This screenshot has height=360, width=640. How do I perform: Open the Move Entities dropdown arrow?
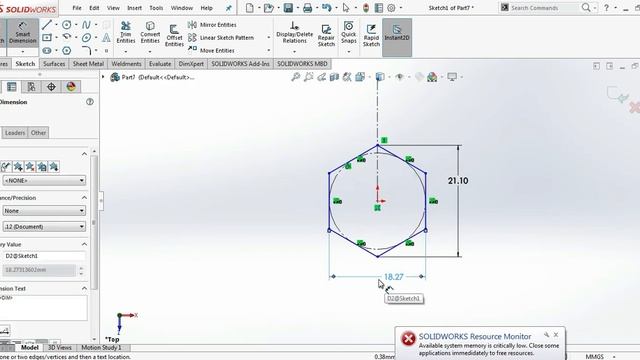click(269, 51)
